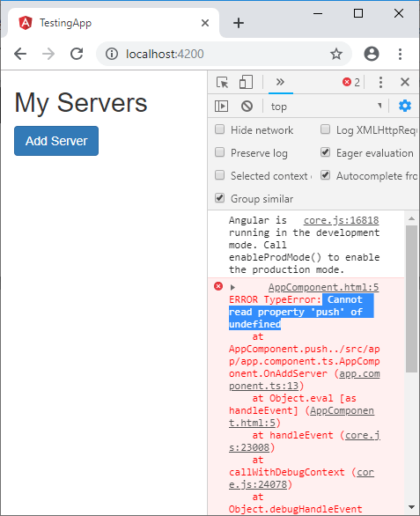Go back using the browser back arrow
Viewport: 420px width, 516px height.
[x=20, y=54]
